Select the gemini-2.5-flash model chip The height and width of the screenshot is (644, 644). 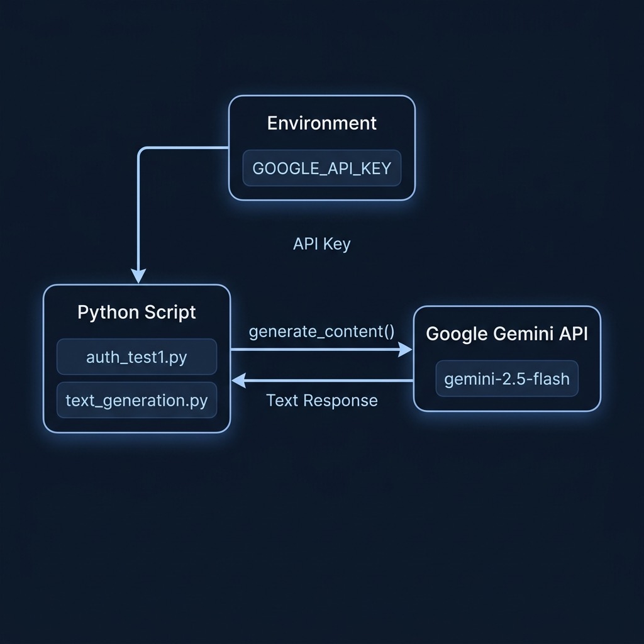click(x=507, y=378)
